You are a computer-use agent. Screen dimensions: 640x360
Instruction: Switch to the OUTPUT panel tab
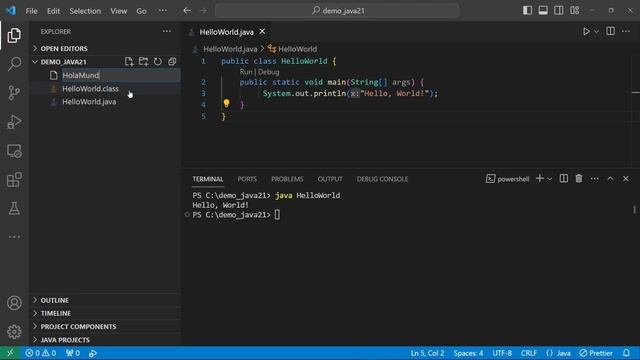pos(330,179)
